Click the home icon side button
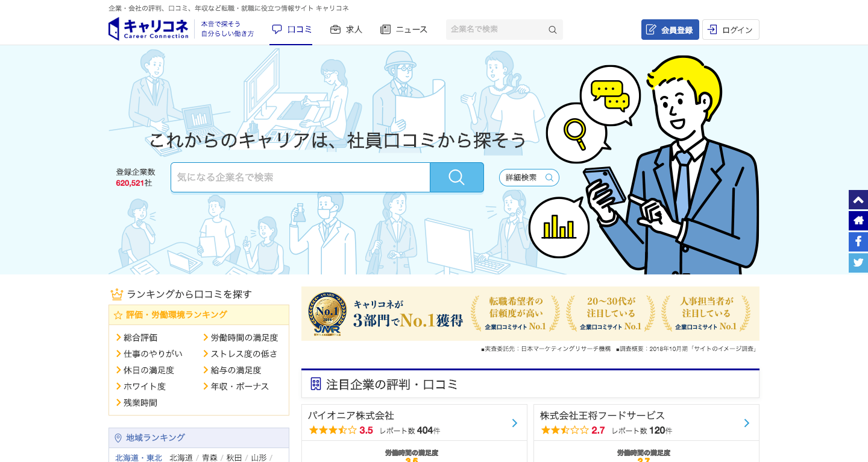Viewport: 868px width, 462px height. [x=858, y=221]
